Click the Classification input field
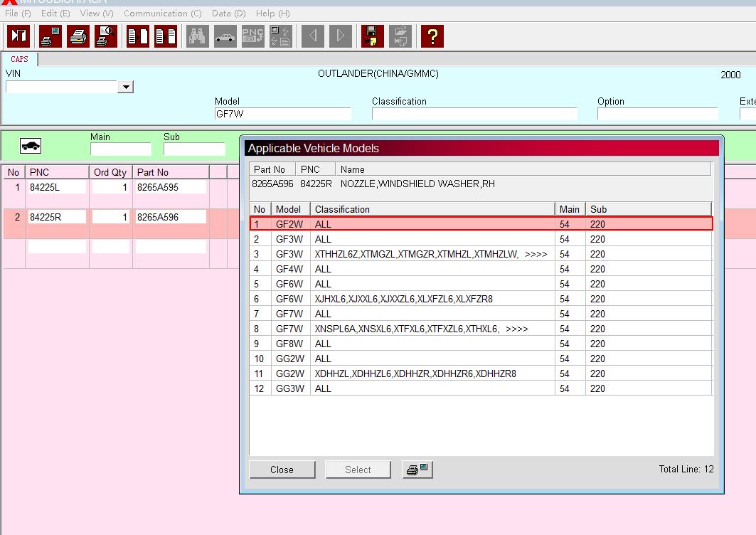The image size is (756, 535). click(474, 114)
